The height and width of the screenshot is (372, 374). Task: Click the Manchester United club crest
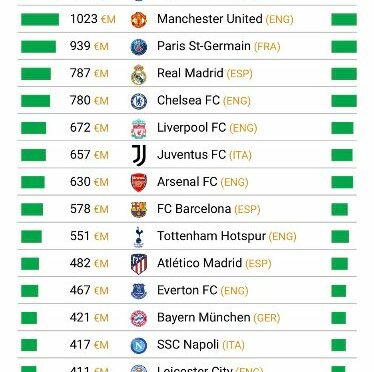tap(139, 20)
